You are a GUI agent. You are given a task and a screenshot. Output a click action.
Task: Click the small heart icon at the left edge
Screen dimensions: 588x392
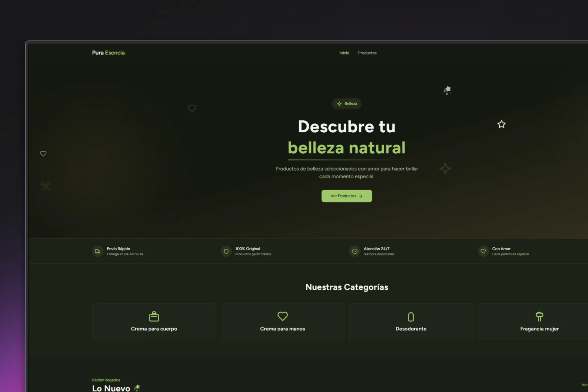[x=43, y=154]
